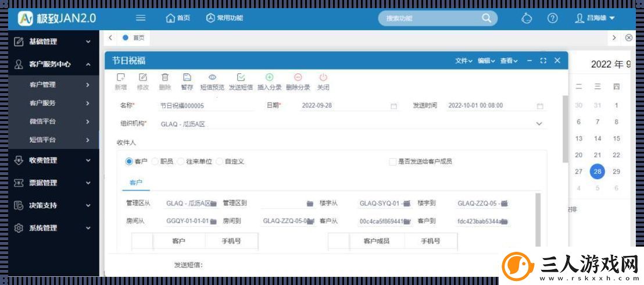
Task: Open the 文件 dropdown menu
Action: click(464, 60)
